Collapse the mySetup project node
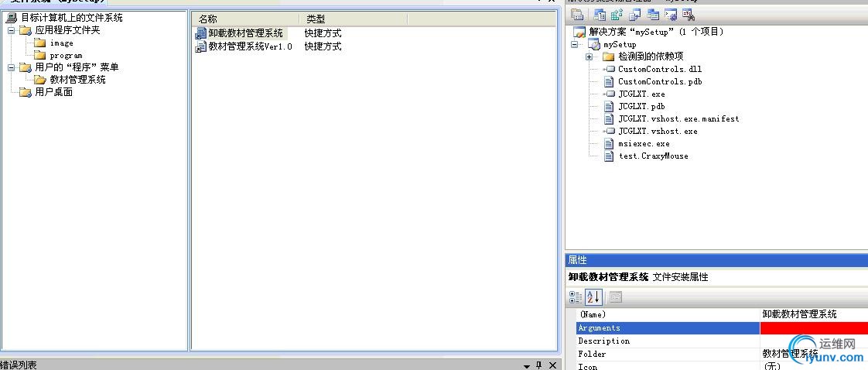The width and height of the screenshot is (868, 370). 574,44
